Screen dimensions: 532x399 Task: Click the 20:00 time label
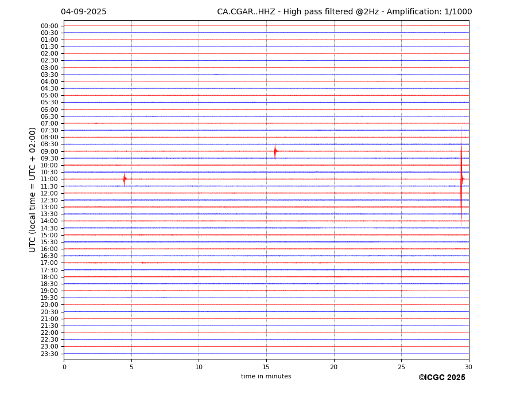pyautogui.click(x=49, y=305)
